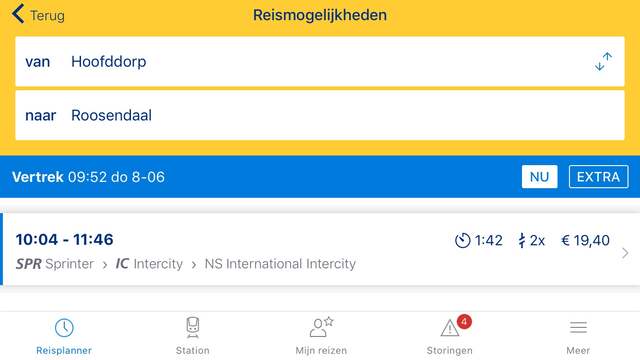
Task: Edit the naar Roosendaal station field
Action: click(320, 115)
